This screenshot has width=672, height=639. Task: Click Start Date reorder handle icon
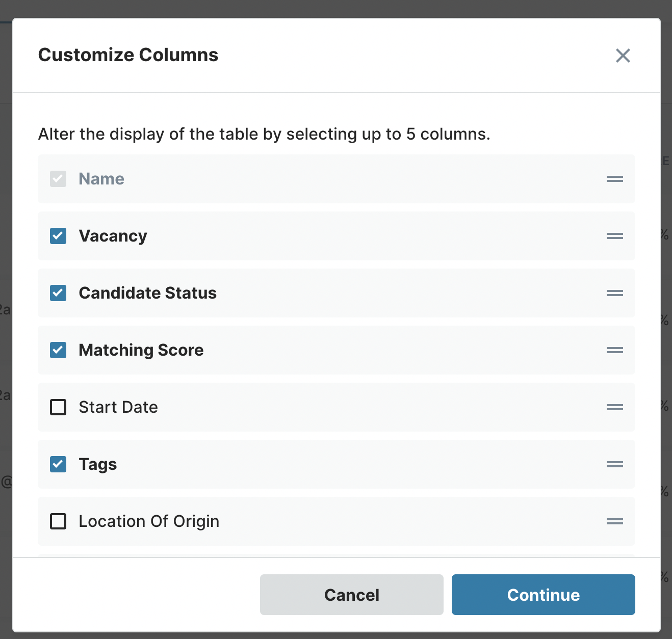pyautogui.click(x=614, y=407)
